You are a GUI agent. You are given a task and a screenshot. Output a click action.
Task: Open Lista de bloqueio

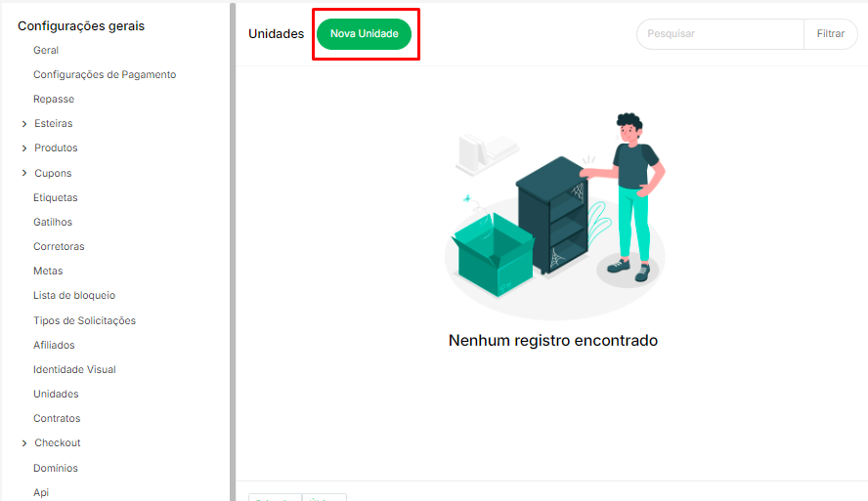pyautogui.click(x=74, y=295)
